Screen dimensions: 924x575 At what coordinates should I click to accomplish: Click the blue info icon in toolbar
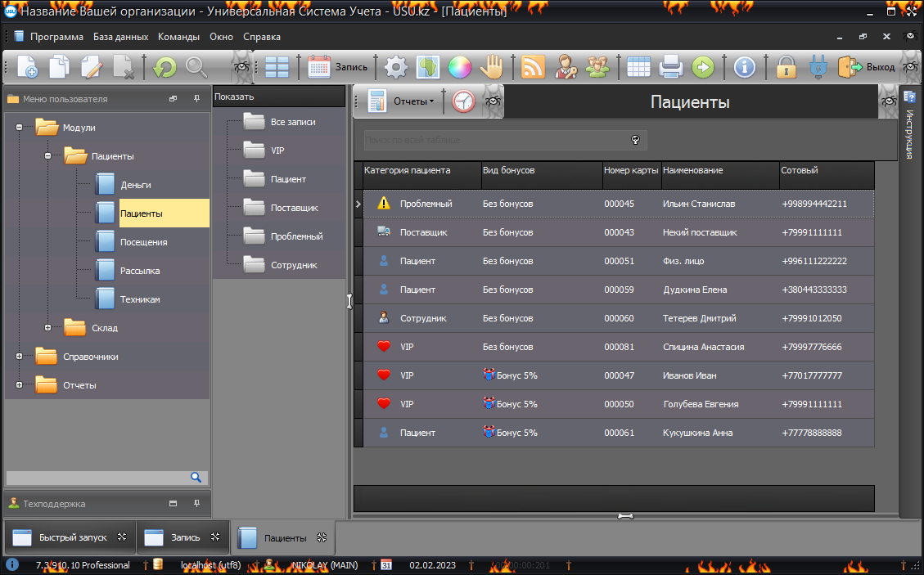point(744,67)
